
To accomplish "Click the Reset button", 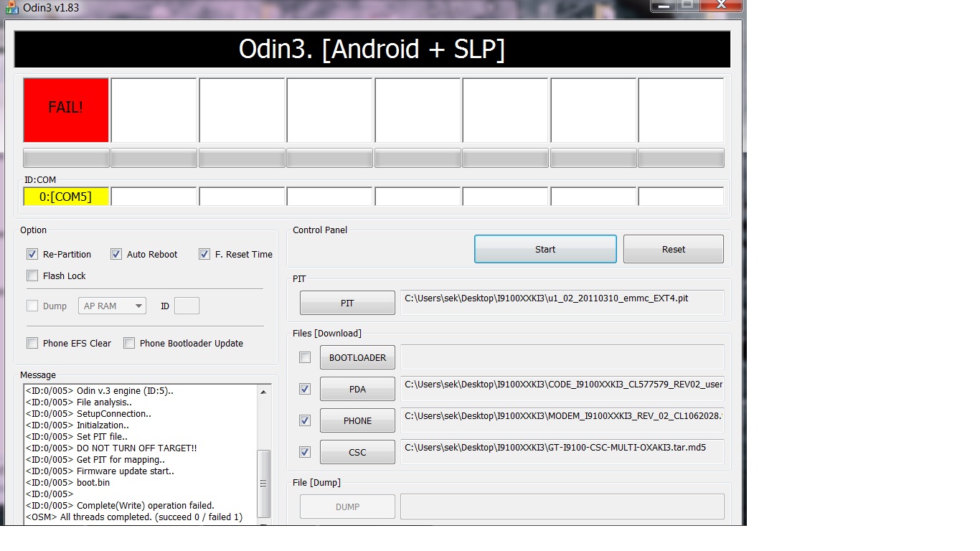I will [674, 249].
